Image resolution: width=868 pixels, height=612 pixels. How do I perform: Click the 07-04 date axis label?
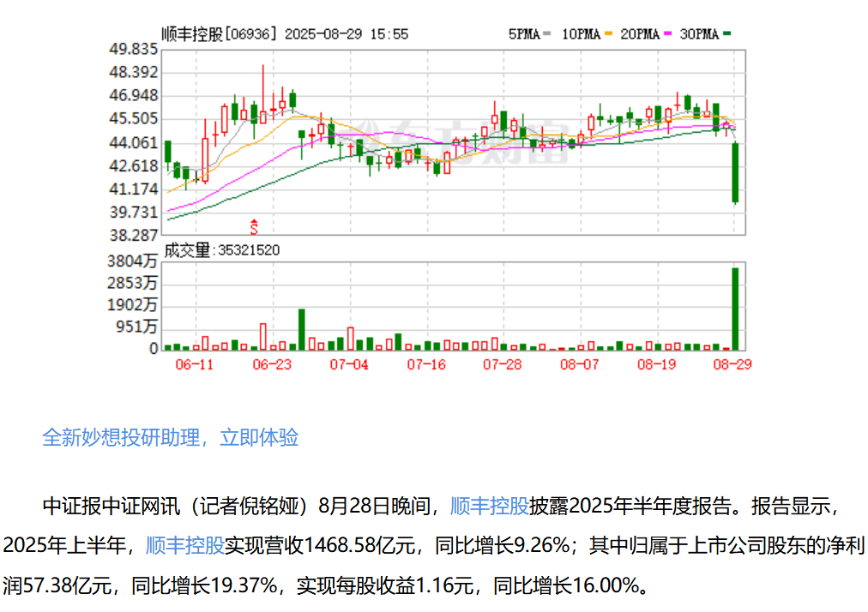pos(349,364)
